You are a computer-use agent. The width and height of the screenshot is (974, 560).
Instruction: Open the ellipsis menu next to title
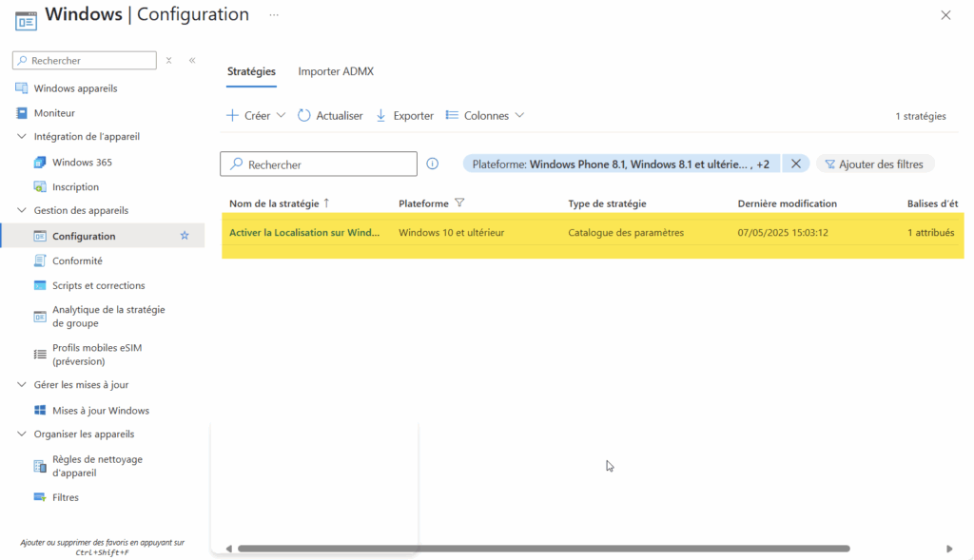click(274, 15)
